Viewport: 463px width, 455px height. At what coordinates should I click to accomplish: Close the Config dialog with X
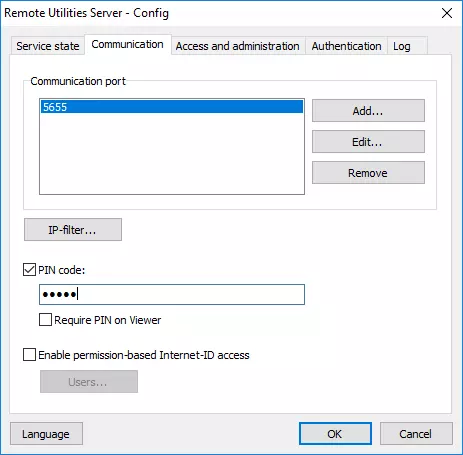(x=447, y=13)
